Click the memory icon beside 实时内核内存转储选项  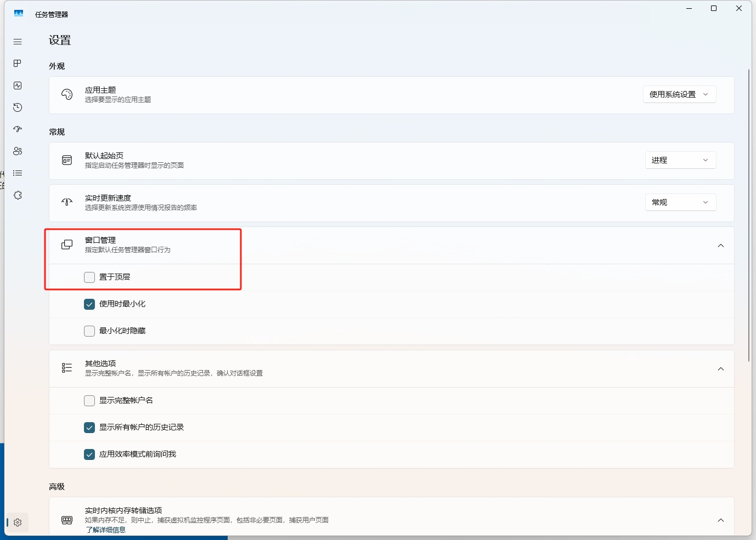click(x=67, y=520)
